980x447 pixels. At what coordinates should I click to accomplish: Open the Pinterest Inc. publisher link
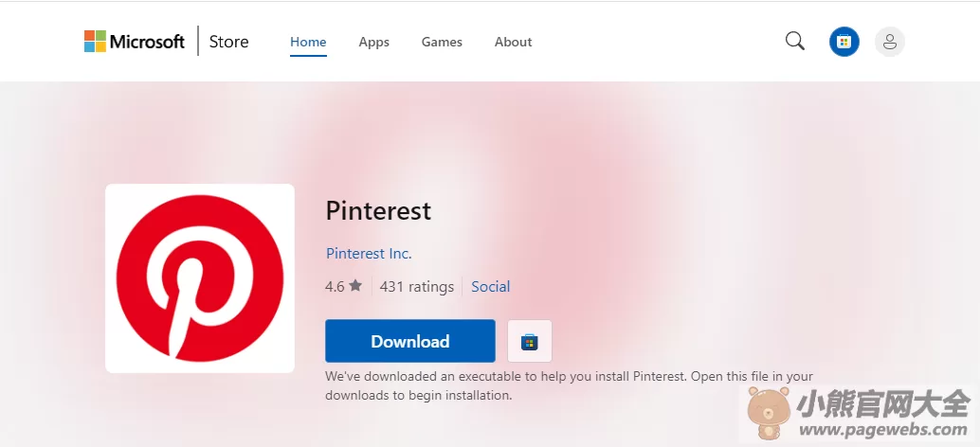click(369, 254)
